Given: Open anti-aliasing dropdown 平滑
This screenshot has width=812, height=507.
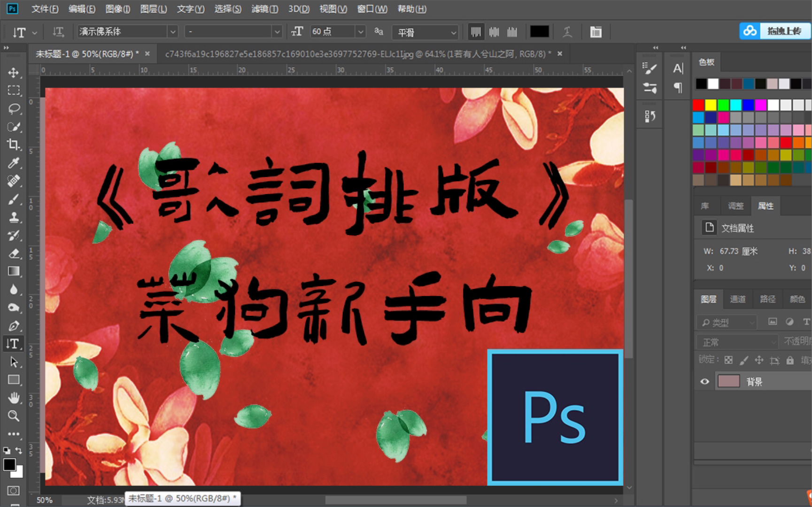Looking at the screenshot, I should coord(425,32).
